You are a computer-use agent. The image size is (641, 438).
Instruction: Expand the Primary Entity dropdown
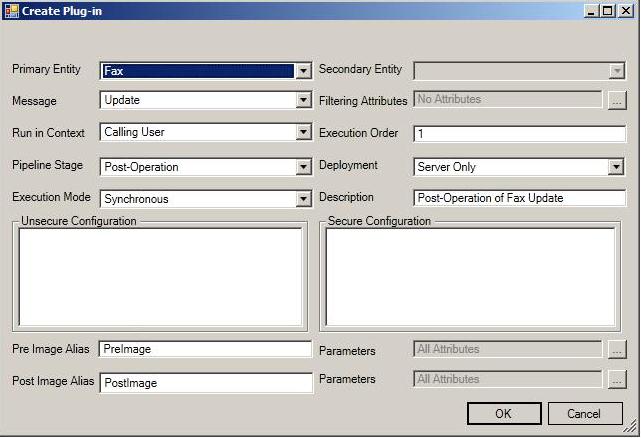pyautogui.click(x=304, y=71)
